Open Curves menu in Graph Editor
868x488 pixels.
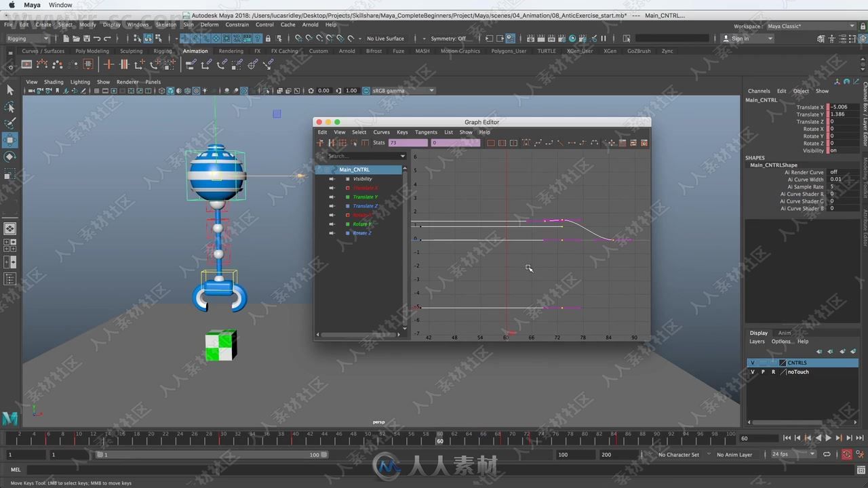[x=382, y=132]
